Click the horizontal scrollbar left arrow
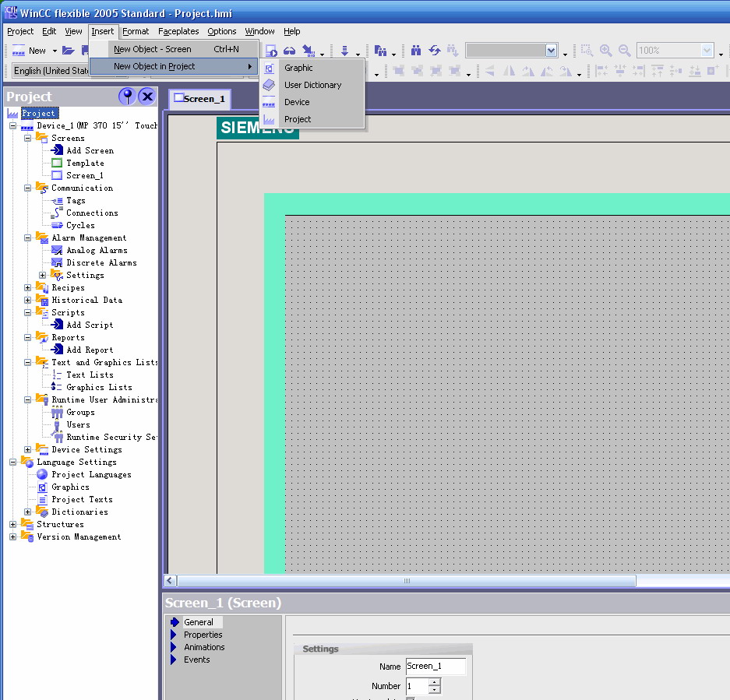 tap(170, 581)
